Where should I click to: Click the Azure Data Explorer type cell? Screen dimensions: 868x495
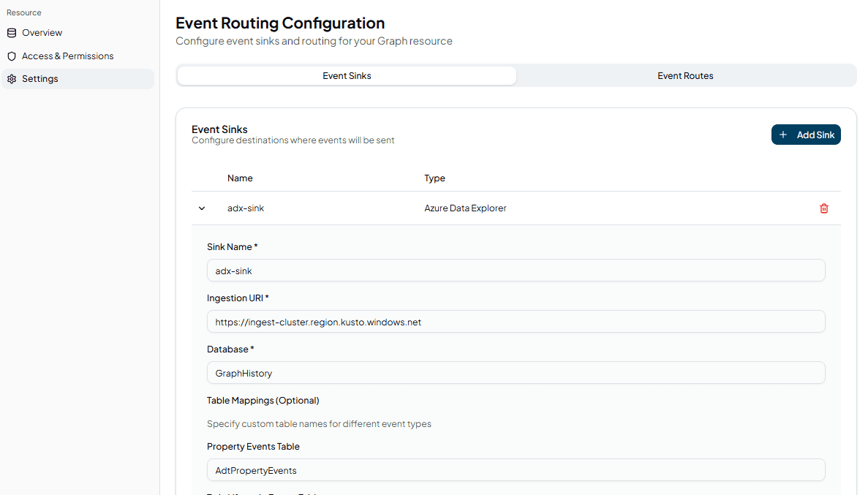tap(465, 208)
